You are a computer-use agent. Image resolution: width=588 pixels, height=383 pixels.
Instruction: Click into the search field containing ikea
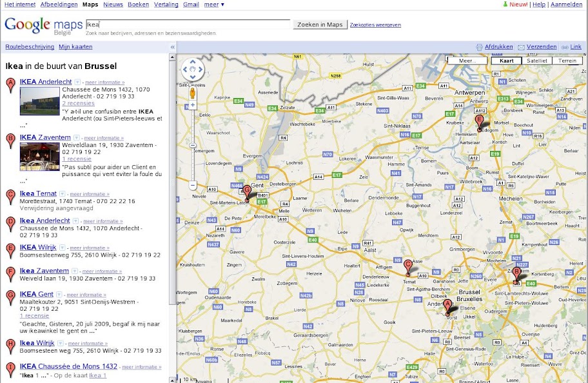pos(188,25)
